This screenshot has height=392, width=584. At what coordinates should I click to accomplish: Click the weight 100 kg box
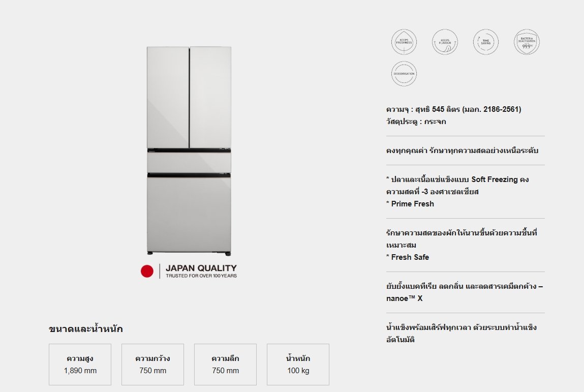tap(298, 365)
